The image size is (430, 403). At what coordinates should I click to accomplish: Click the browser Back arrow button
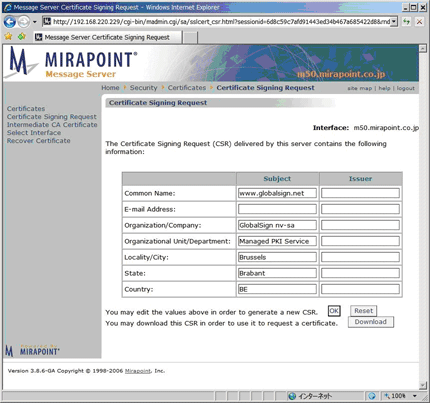pos(10,22)
